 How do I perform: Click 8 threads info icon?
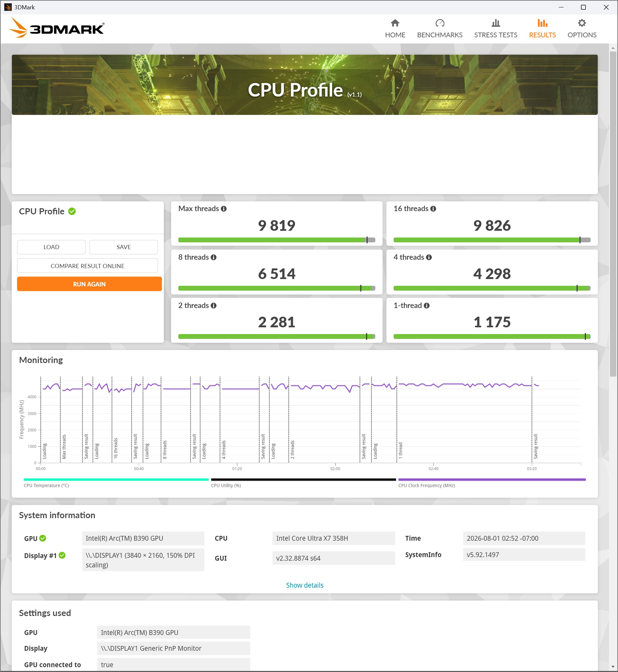(x=213, y=257)
